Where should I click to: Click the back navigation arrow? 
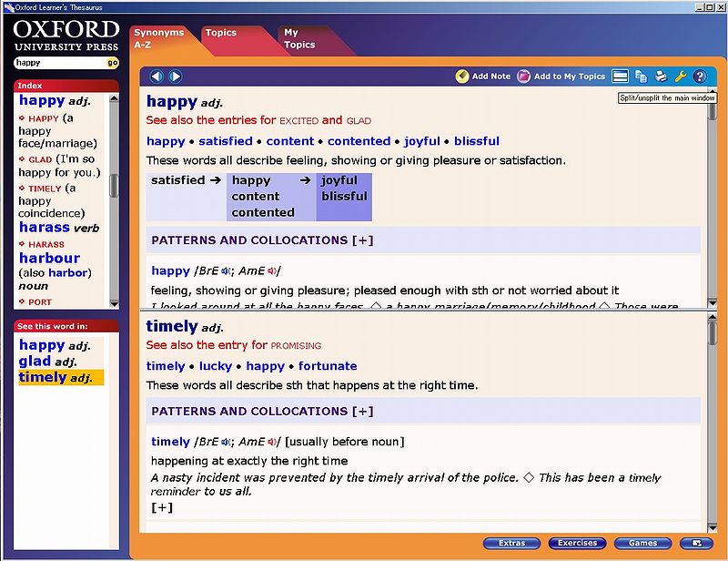[157, 76]
